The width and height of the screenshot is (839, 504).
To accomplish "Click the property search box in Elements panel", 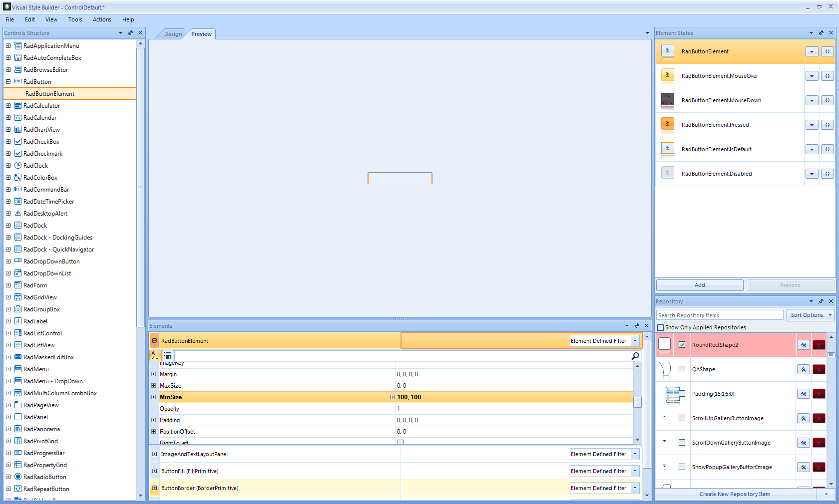I will (x=403, y=356).
